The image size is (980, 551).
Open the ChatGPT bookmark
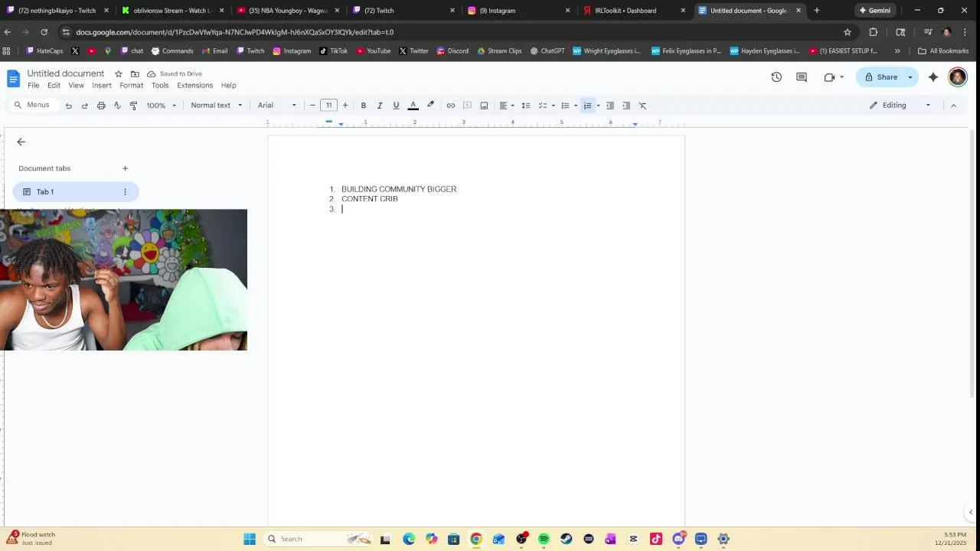pyautogui.click(x=547, y=51)
